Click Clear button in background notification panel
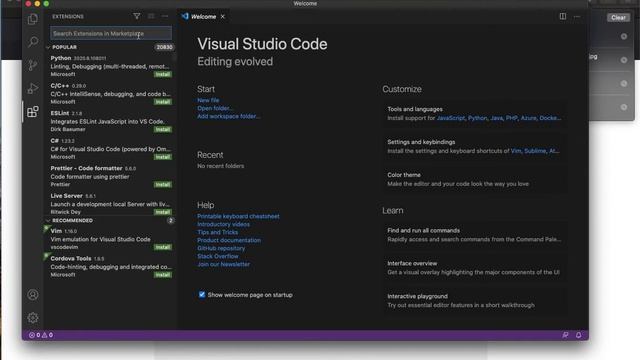Image resolution: width=640 pixels, height=360 pixels. 618,17
